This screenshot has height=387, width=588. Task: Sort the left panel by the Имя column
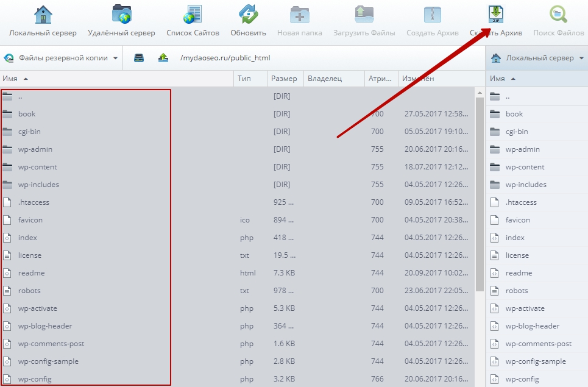pyautogui.click(x=116, y=79)
